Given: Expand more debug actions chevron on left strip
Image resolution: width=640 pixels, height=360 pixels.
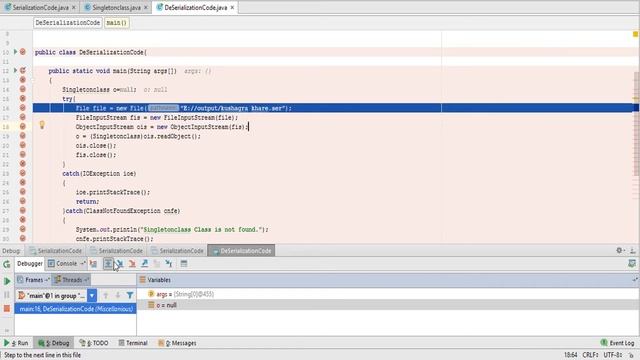Looking at the screenshot, I should click(7, 330).
